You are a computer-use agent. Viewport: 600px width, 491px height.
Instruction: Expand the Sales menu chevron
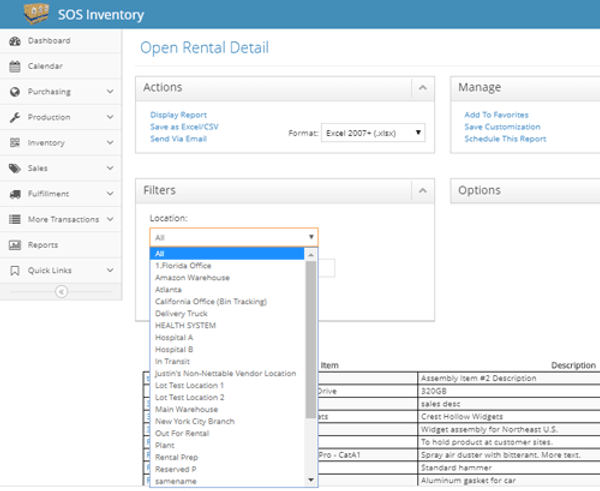click(x=110, y=168)
